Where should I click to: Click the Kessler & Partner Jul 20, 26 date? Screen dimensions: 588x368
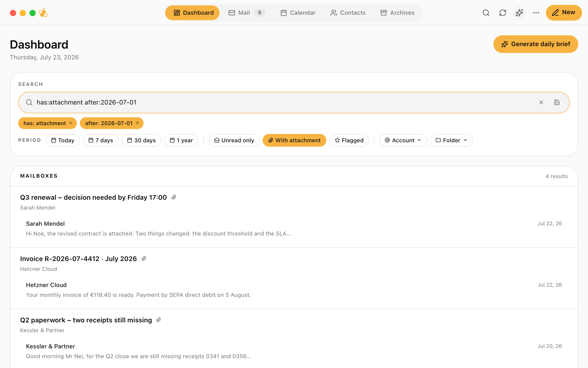point(550,346)
